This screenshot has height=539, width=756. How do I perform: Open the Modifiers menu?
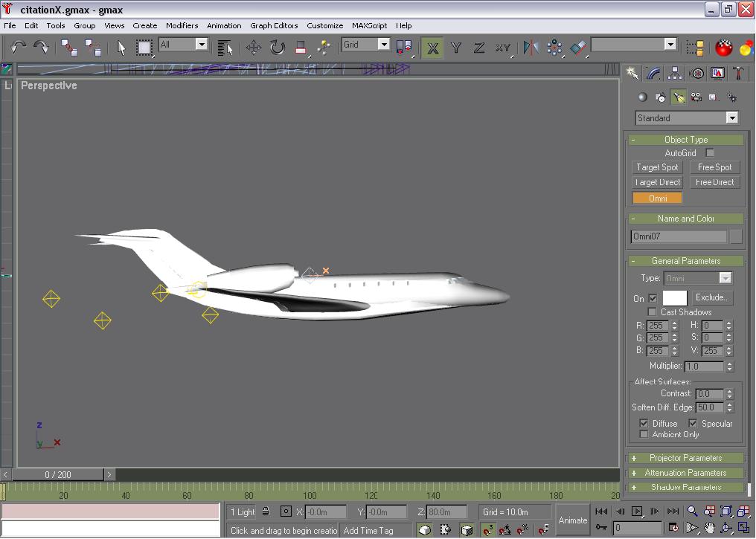click(182, 25)
